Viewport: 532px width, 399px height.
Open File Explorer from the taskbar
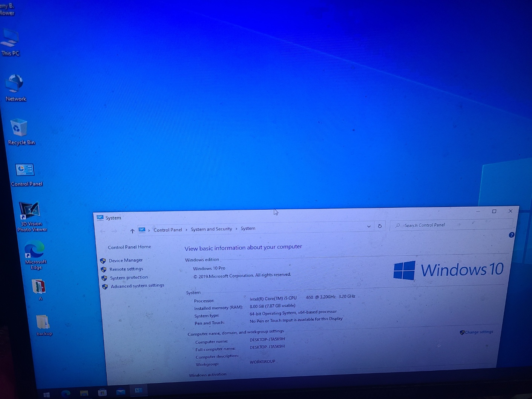click(84, 393)
